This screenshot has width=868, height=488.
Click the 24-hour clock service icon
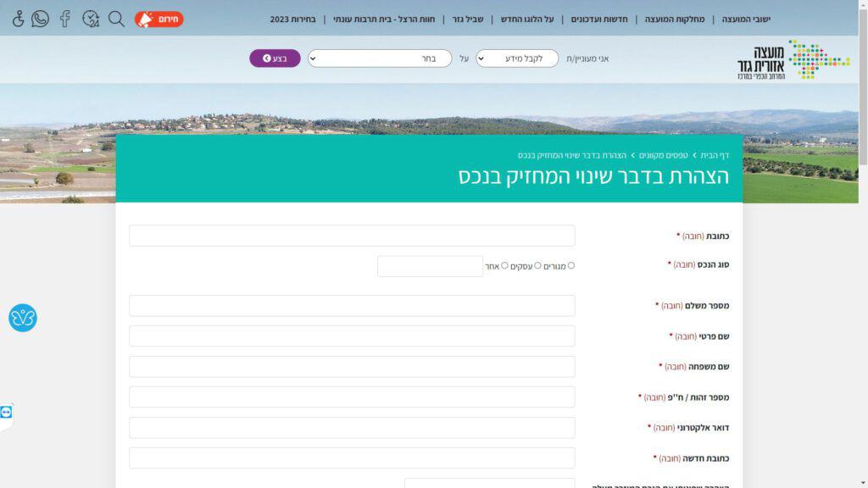tap(91, 19)
